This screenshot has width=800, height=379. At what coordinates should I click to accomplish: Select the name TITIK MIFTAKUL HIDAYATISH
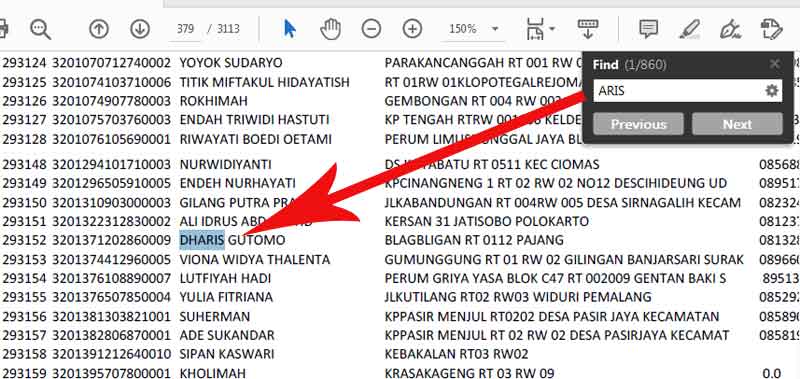tap(264, 82)
